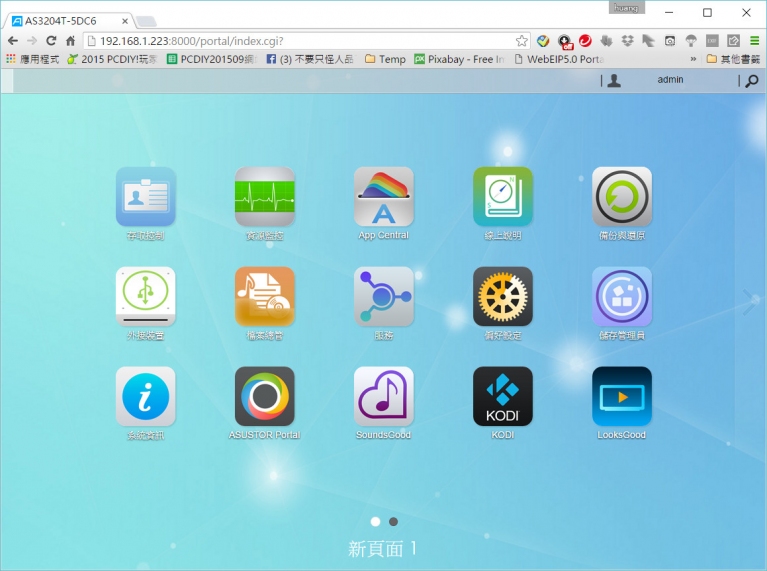The width and height of the screenshot is (767, 571).
Task: Bookmark this page with the star
Action: pyautogui.click(x=522, y=41)
